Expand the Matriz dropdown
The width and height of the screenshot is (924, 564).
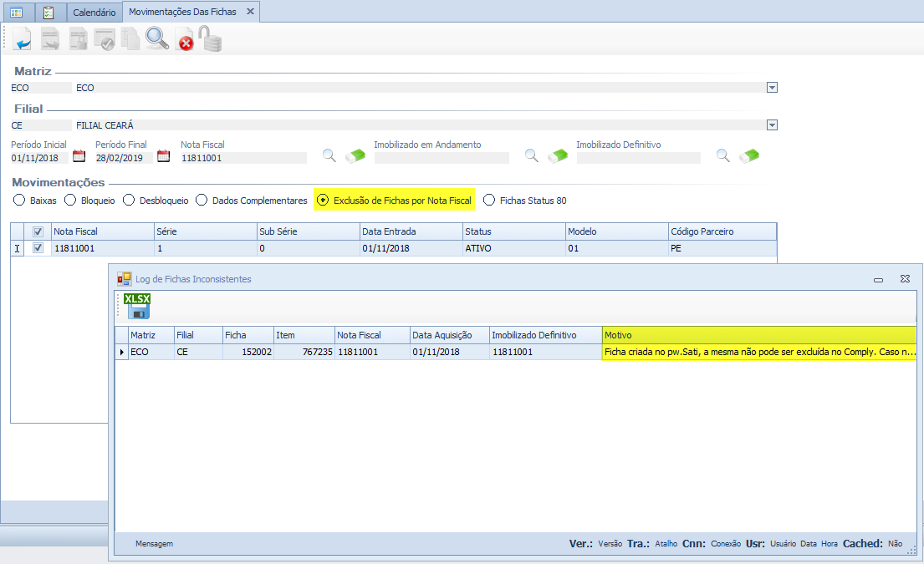[x=772, y=88]
